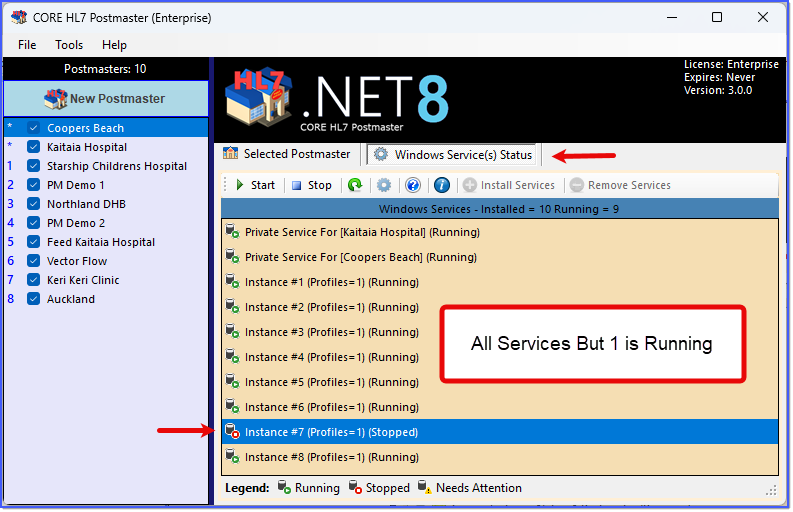
Task: Click the Instance #6 service status icon
Action: 233,406
